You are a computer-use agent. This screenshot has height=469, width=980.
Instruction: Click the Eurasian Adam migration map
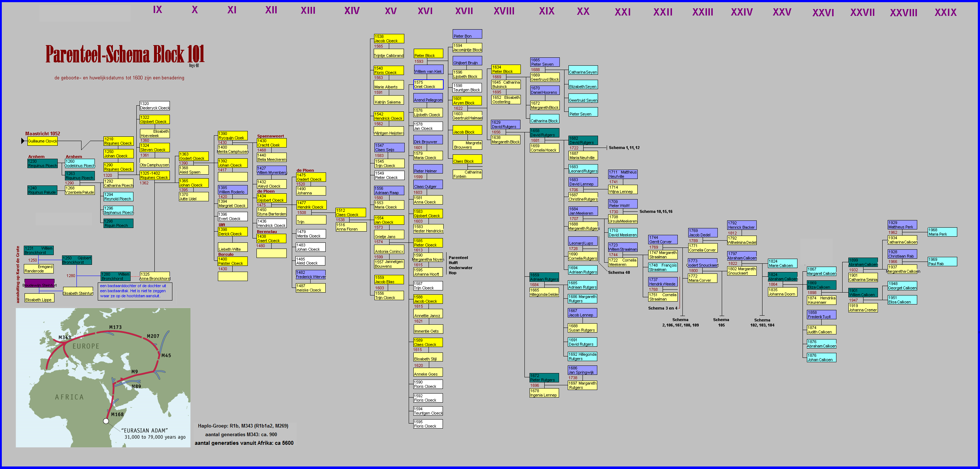click(x=103, y=377)
